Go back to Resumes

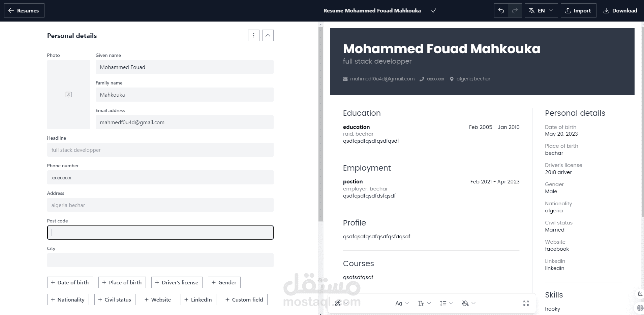click(x=24, y=10)
